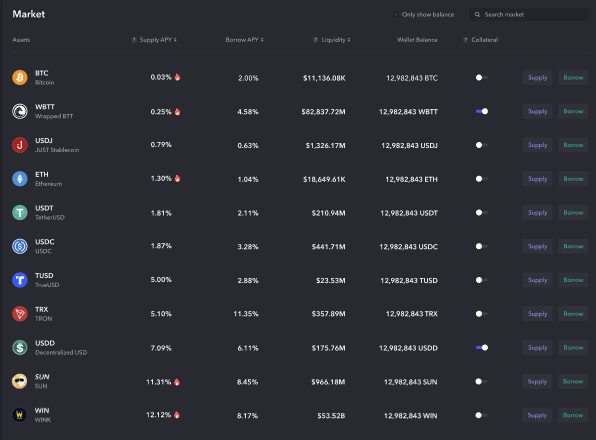596x440 pixels.
Task: Disable WBTT collateral switch
Action: [482, 111]
